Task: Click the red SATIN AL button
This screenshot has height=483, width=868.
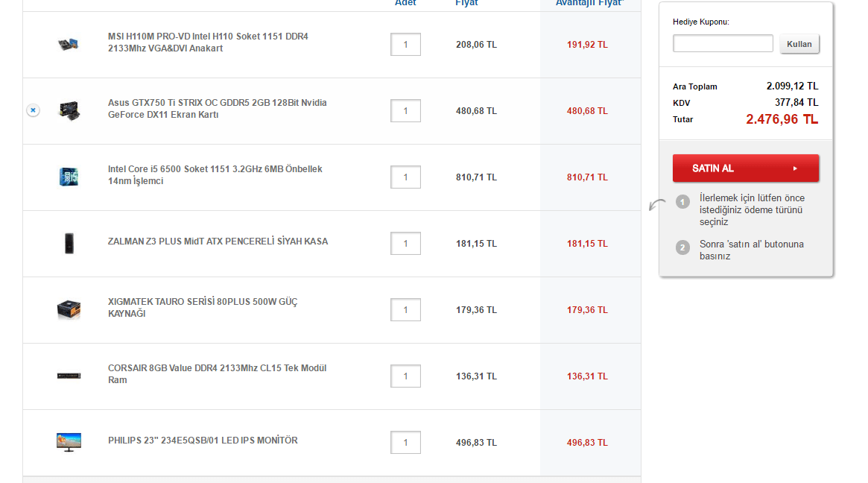Action: coord(745,168)
